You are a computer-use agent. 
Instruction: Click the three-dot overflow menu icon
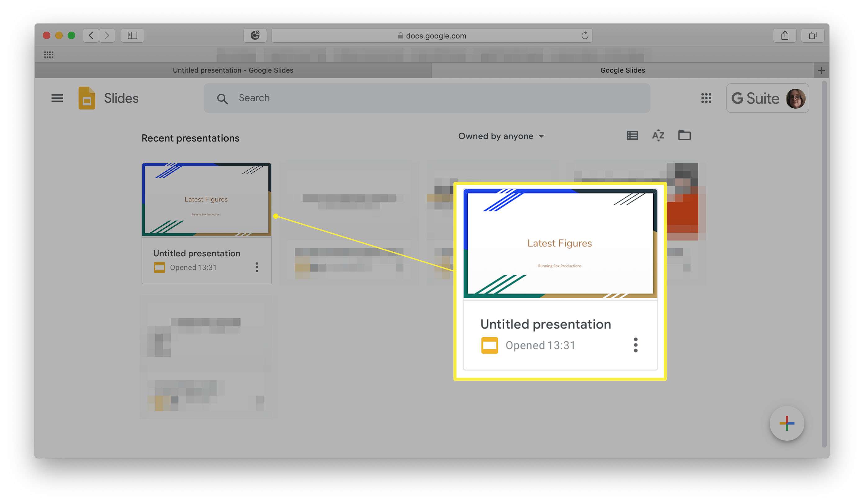pos(635,345)
